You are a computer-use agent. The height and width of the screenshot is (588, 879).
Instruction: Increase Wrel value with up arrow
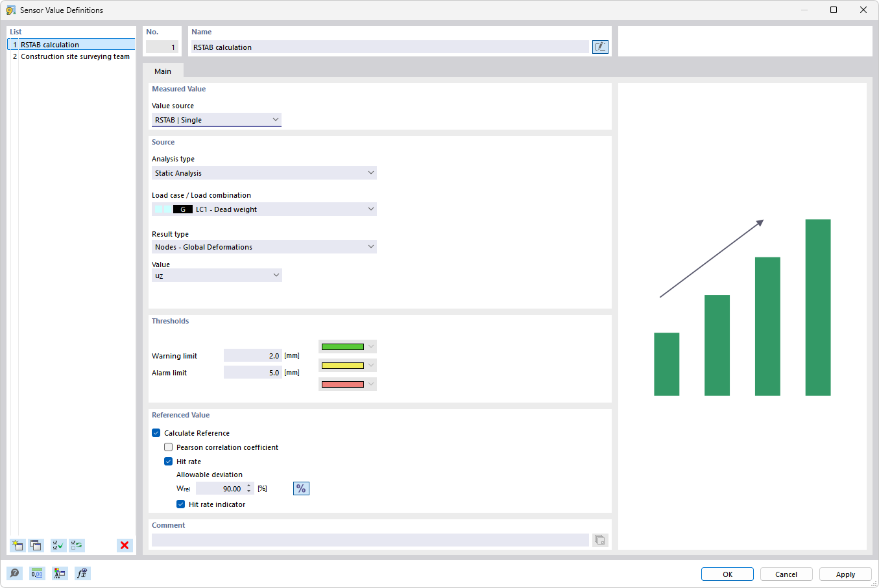249,486
